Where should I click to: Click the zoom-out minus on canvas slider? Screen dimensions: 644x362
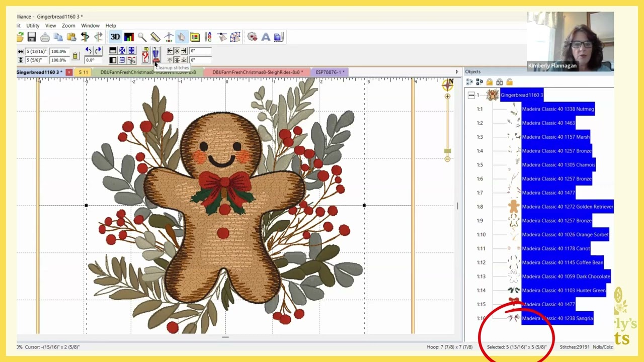pyautogui.click(x=447, y=159)
